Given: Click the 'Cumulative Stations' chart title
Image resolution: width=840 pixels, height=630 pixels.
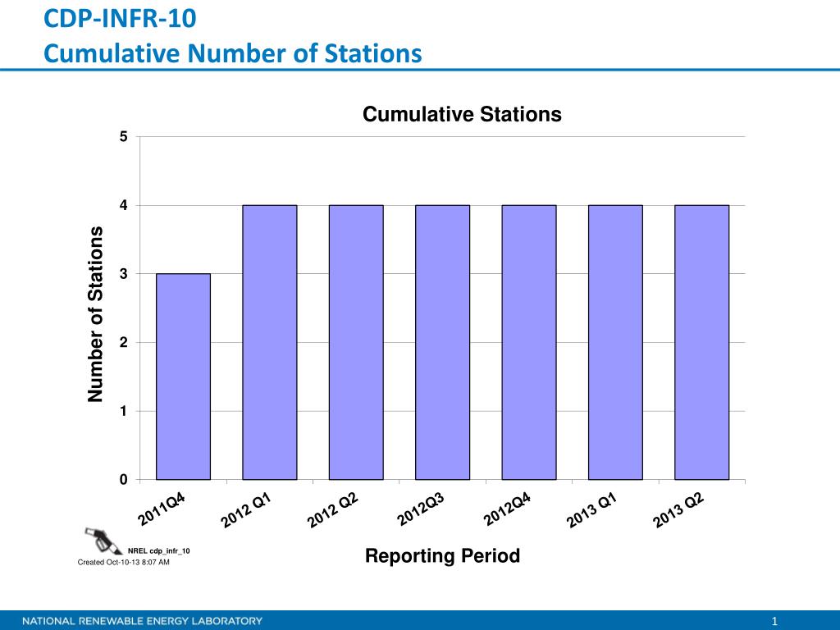Looking at the screenshot, I should pos(462,114).
